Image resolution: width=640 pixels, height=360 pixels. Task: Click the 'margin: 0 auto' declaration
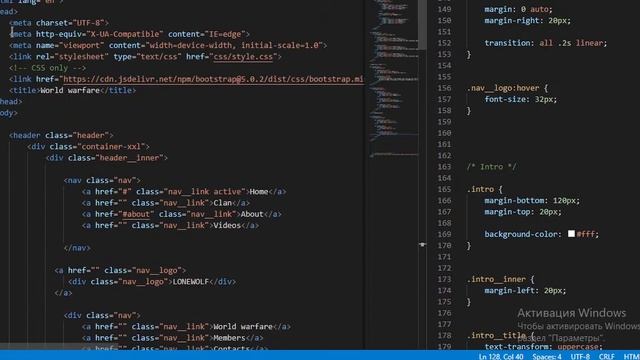(518, 9)
